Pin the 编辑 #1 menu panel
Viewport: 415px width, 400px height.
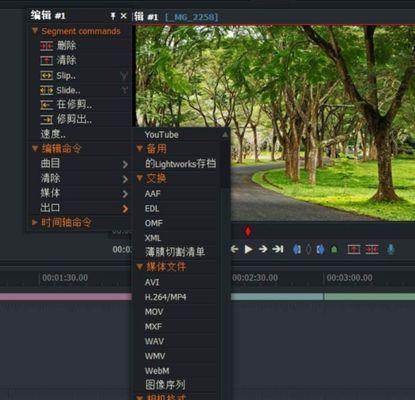(x=113, y=16)
